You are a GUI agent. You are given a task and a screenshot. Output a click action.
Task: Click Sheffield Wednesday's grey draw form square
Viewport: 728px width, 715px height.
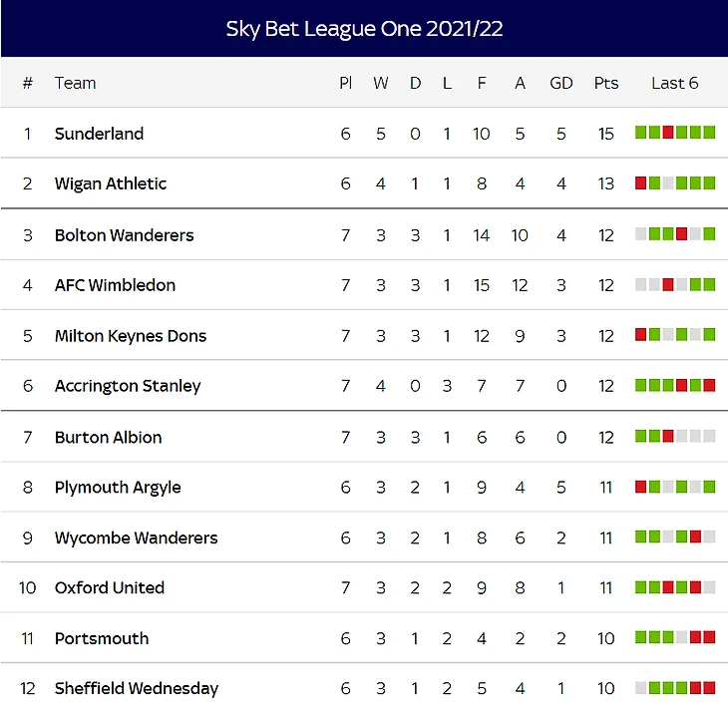click(641, 688)
